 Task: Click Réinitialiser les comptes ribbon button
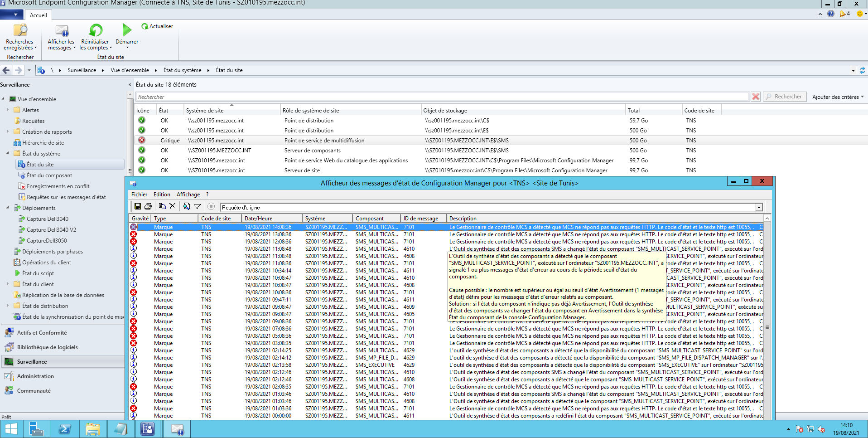tap(95, 37)
